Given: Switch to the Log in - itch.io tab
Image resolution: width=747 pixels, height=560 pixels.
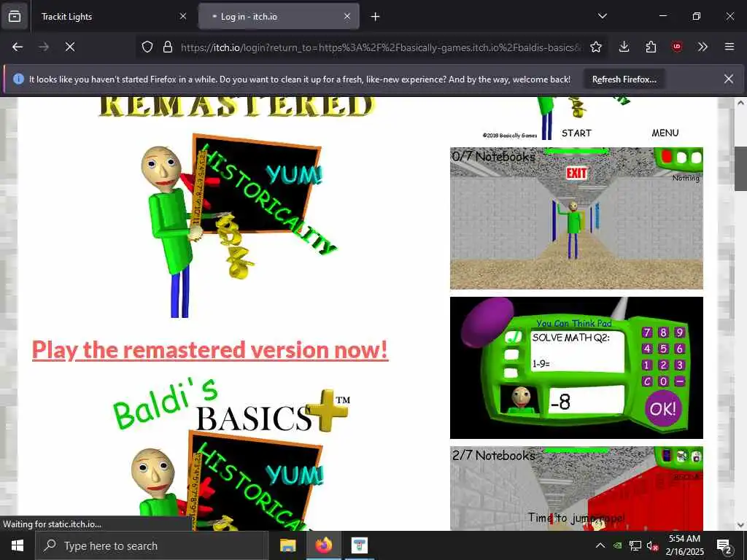Looking at the screenshot, I should click(279, 17).
